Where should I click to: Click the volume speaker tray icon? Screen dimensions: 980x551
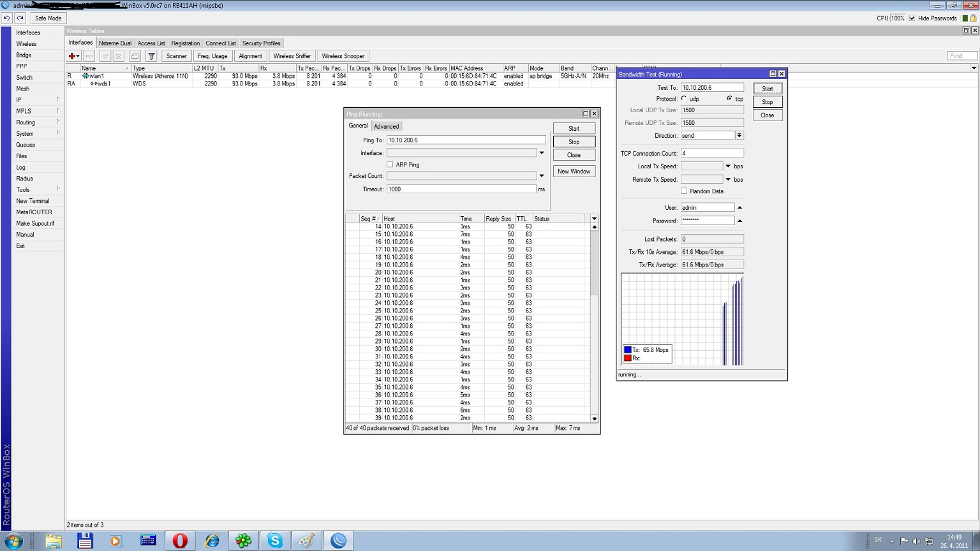click(x=916, y=541)
